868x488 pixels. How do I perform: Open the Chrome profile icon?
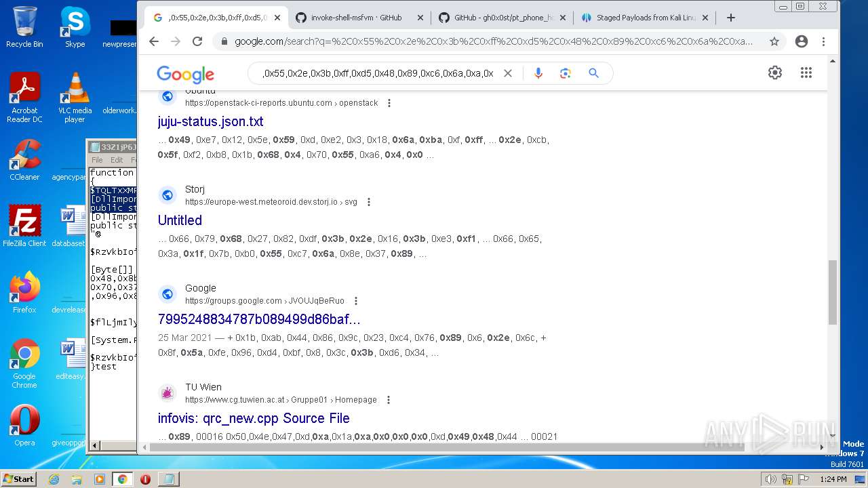(802, 41)
